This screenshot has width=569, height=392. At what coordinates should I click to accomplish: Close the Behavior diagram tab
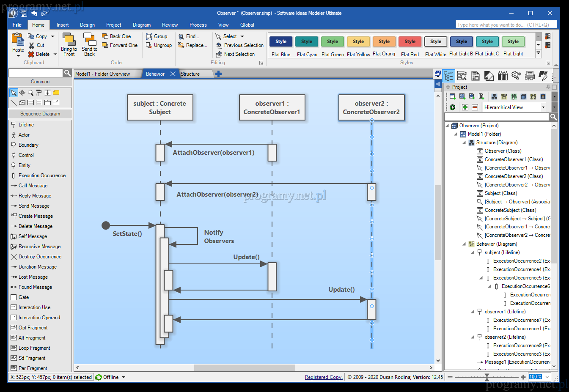click(x=173, y=74)
